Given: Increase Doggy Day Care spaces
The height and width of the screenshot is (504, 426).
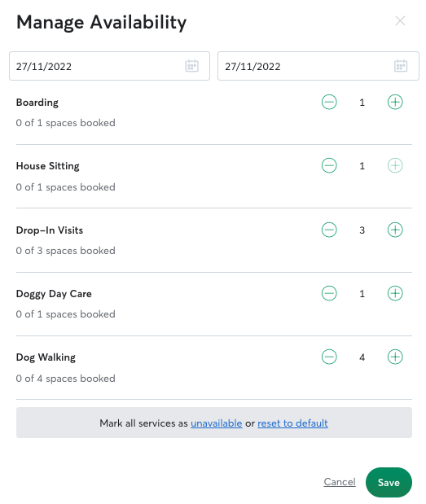Looking at the screenshot, I should pyautogui.click(x=395, y=293).
